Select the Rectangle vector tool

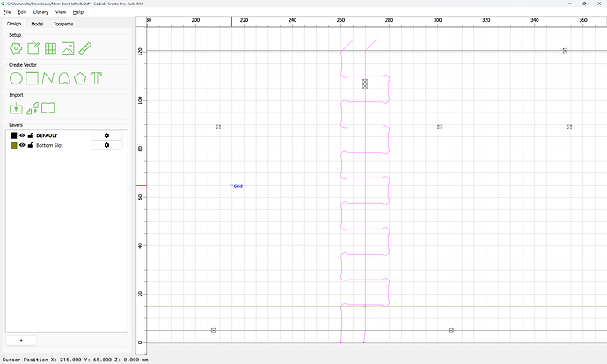(32, 78)
